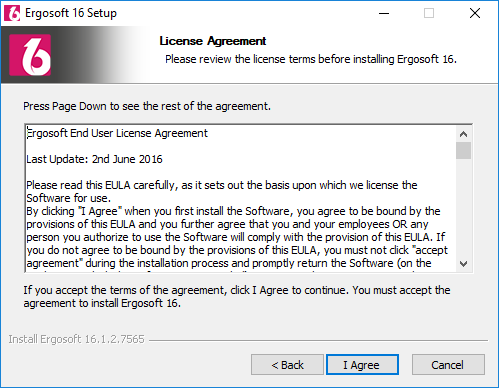Click the paragraph starting 'By clicking I Agree'
499x388 pixels.
tap(237, 237)
